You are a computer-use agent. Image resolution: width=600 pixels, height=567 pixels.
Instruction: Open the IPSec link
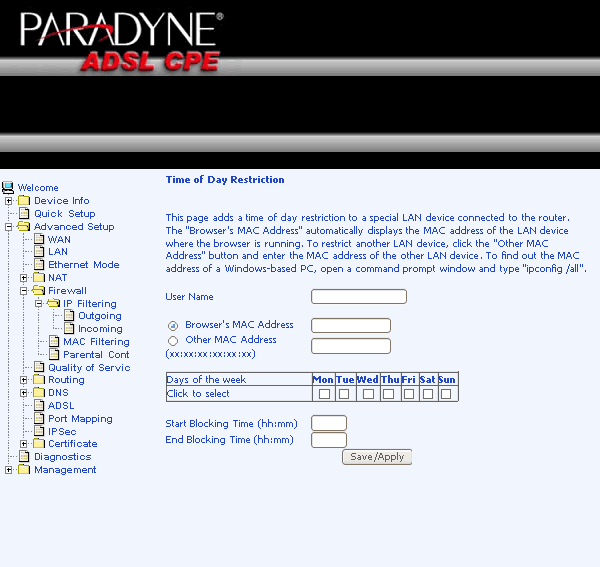pos(62,432)
